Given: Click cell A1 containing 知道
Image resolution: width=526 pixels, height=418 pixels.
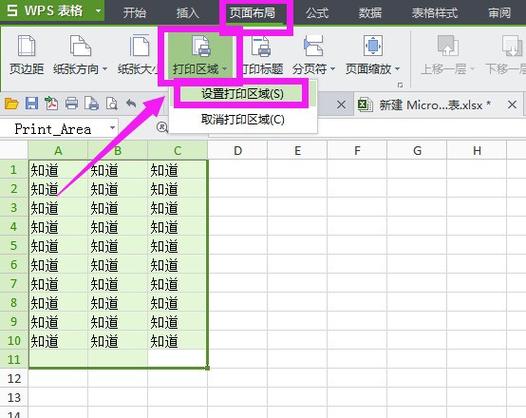Looking at the screenshot, I should click(58, 170).
